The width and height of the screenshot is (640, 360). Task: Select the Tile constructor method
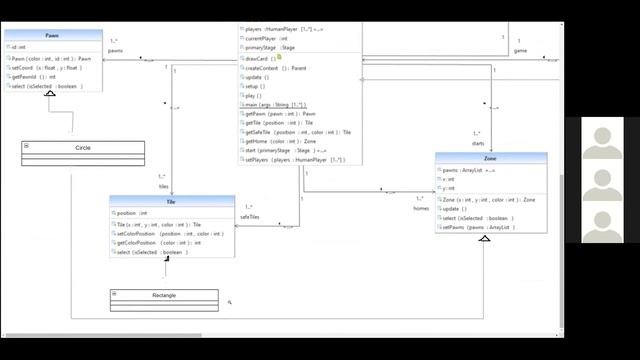pos(156,224)
